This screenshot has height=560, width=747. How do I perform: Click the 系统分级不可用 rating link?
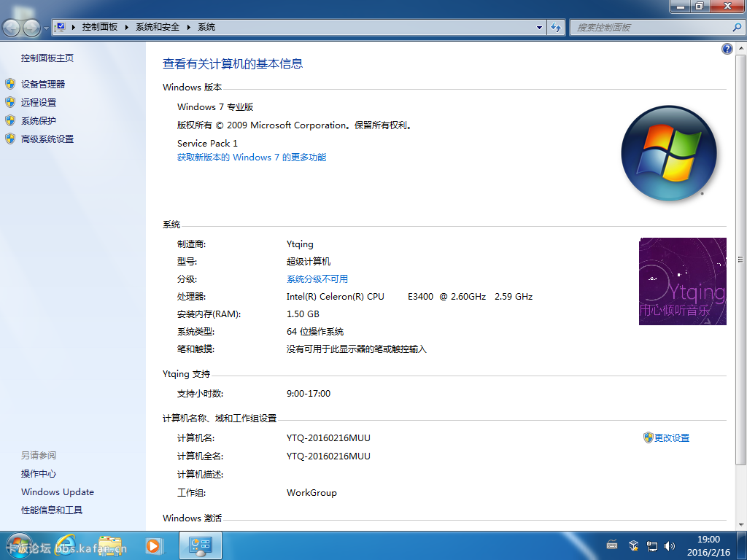click(x=317, y=279)
